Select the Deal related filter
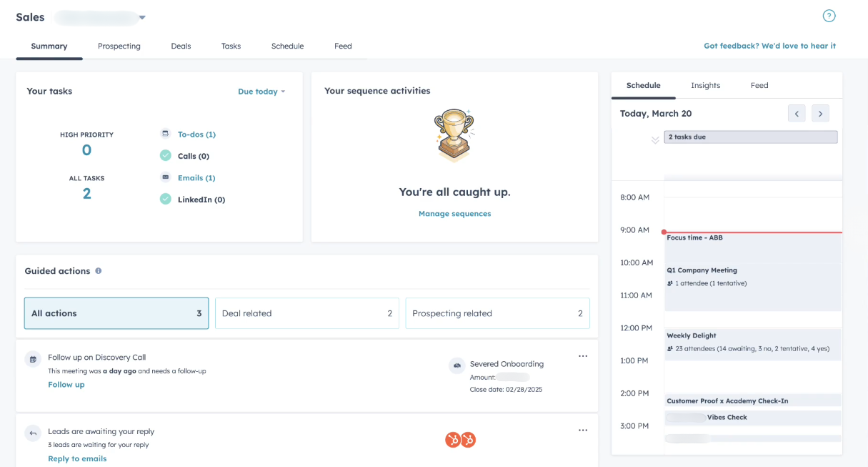This screenshot has width=868, height=467. coord(307,313)
